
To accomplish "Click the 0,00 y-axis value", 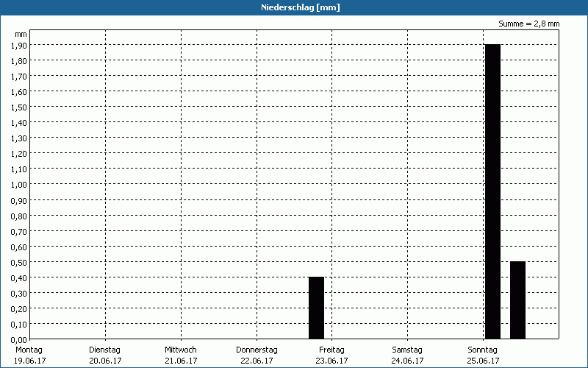I will pos(19,340).
